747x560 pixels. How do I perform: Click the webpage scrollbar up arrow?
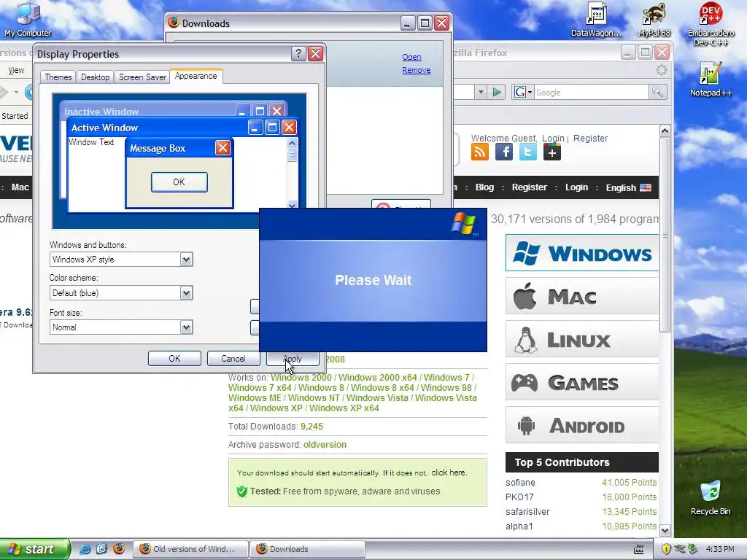click(x=665, y=131)
